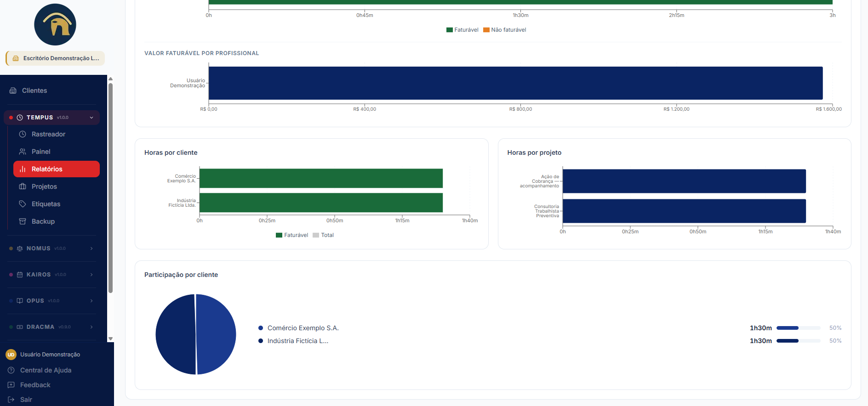
Task: Click Indústria Fictícia 50% progress bar
Action: tap(799, 341)
